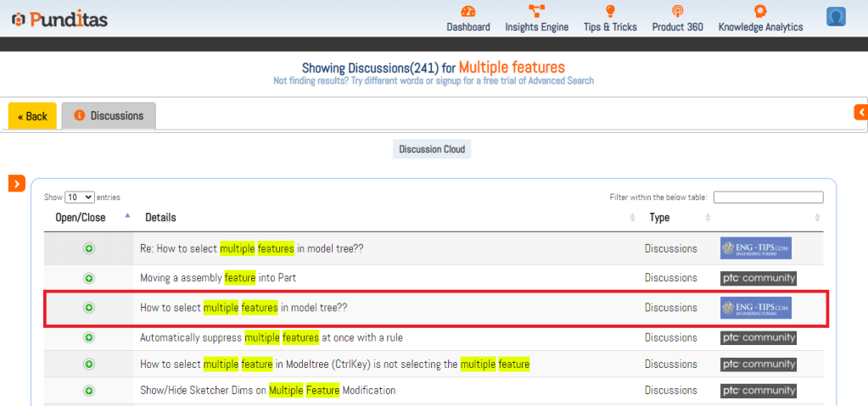Sort the table by Type column

click(659, 218)
